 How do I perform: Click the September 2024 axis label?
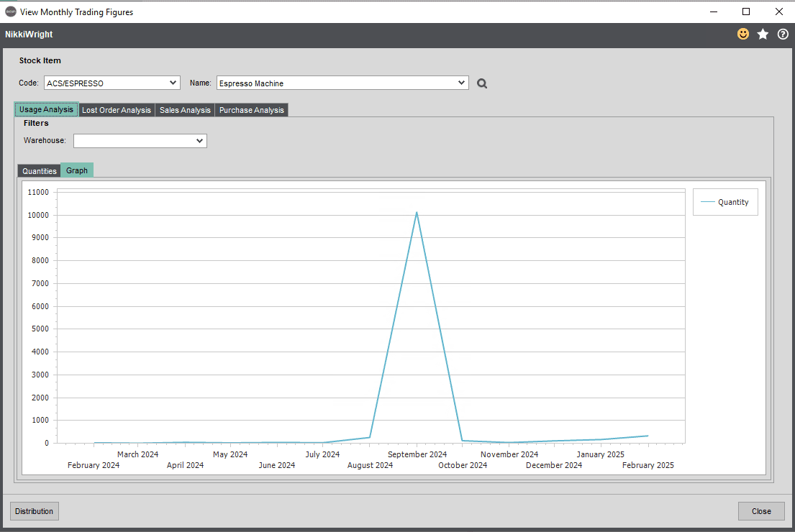(x=417, y=454)
